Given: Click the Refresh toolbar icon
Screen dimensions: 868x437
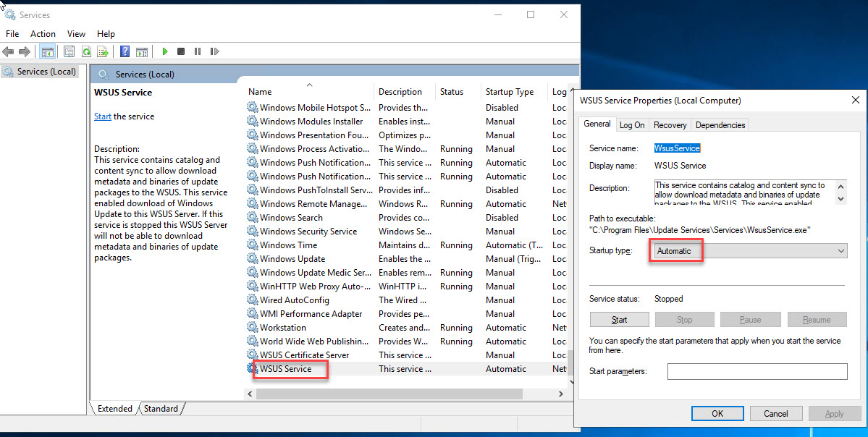Looking at the screenshot, I should pos(86,51).
